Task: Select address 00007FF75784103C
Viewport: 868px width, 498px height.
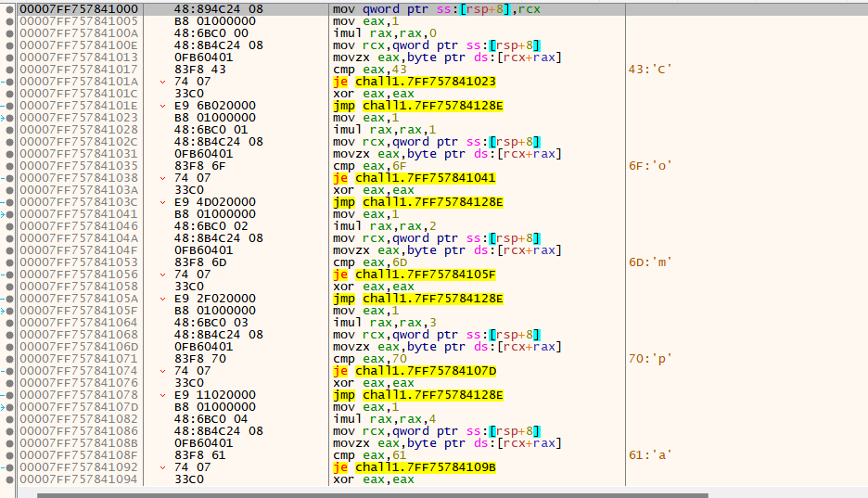Action: click(79, 202)
